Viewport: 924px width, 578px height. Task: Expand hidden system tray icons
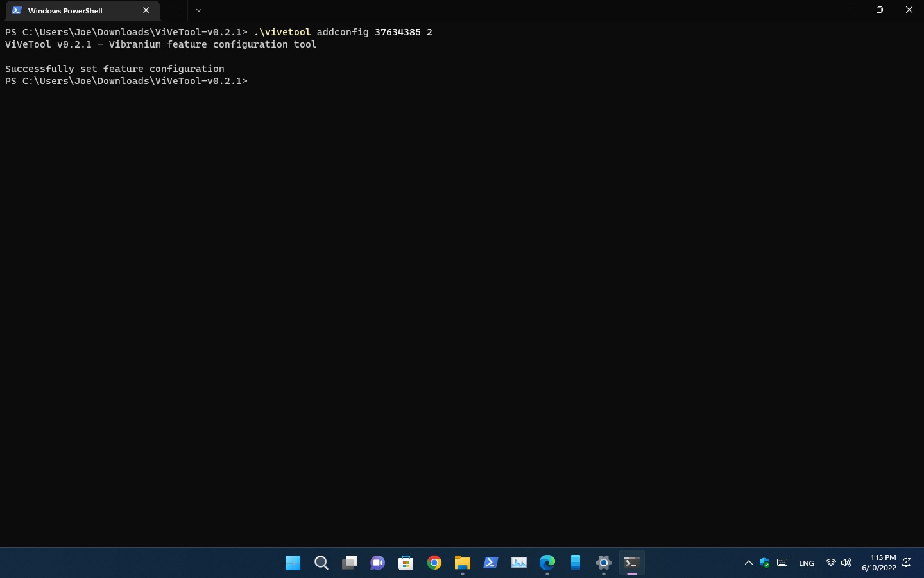[x=748, y=563]
